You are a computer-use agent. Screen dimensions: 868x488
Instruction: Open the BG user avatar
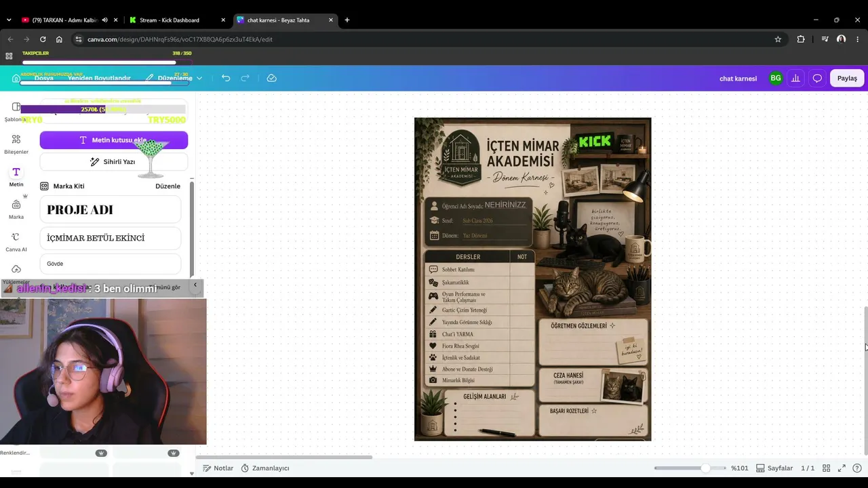pos(776,78)
